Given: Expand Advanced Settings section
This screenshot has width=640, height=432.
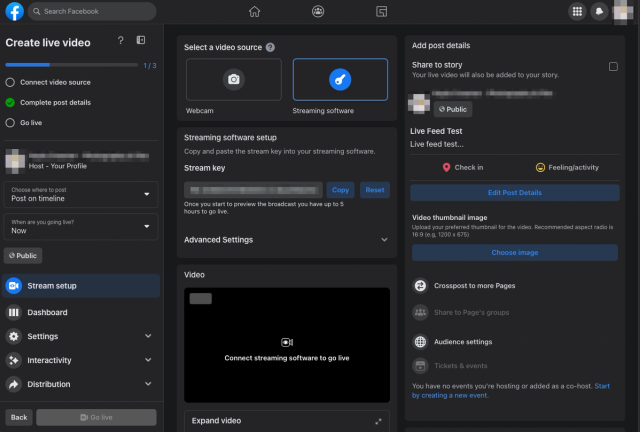Looking at the screenshot, I should [287, 240].
